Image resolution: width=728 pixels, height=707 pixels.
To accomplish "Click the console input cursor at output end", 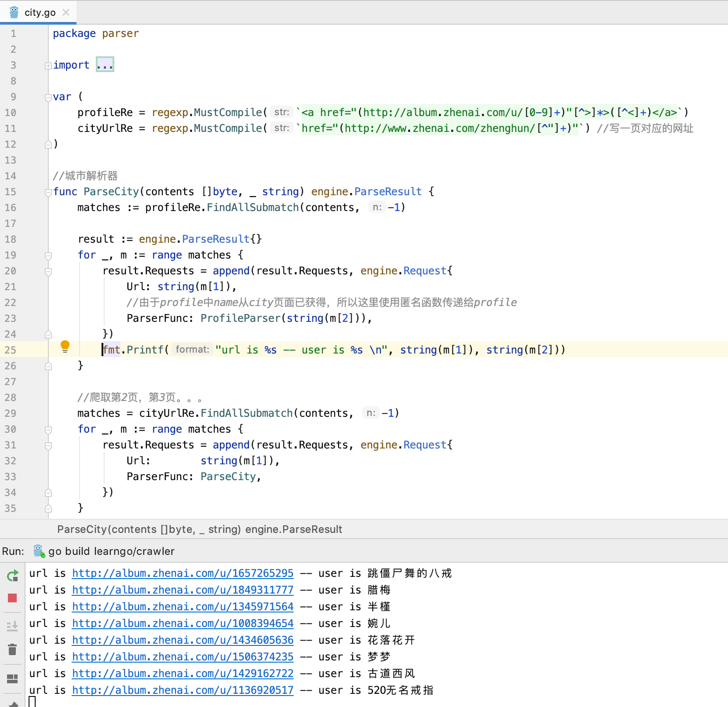I will [x=32, y=702].
